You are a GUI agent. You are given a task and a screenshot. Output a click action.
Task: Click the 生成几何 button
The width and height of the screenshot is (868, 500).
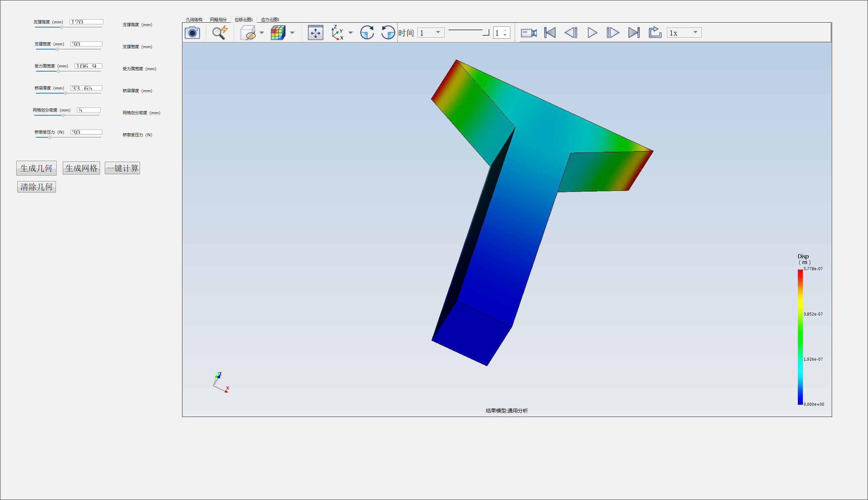pos(36,168)
